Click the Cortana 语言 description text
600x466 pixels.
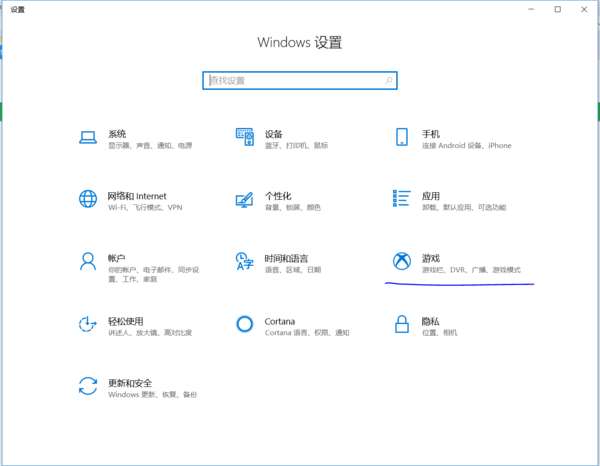click(307, 332)
